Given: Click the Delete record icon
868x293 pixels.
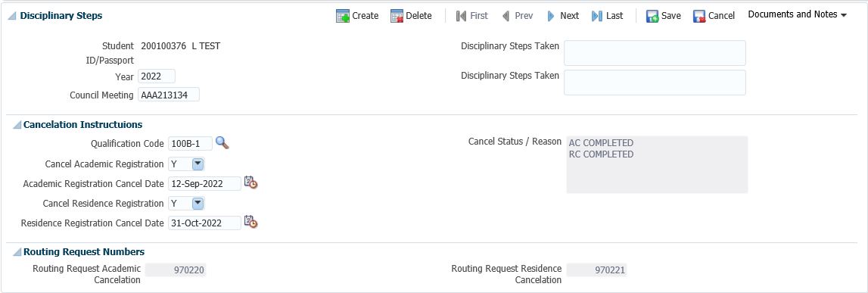Looking at the screenshot, I should point(397,16).
